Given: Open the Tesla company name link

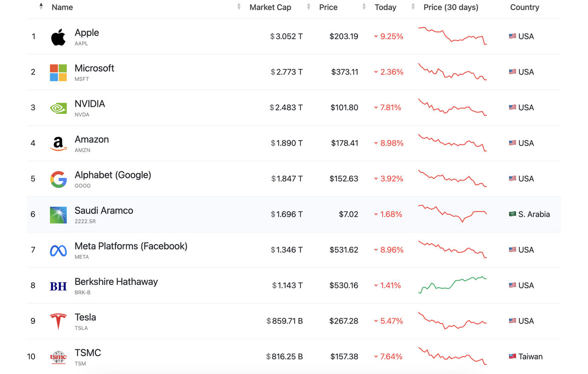Looking at the screenshot, I should pos(85,317).
